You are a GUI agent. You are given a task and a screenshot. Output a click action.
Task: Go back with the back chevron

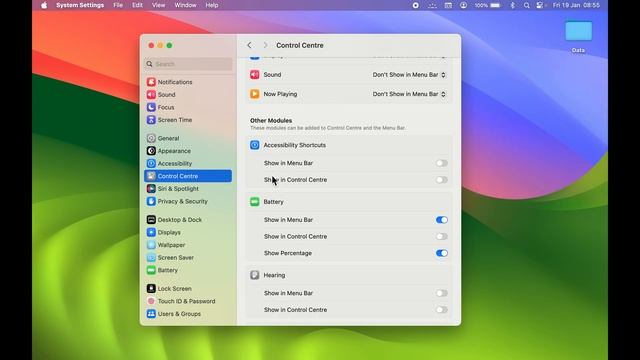(249, 45)
